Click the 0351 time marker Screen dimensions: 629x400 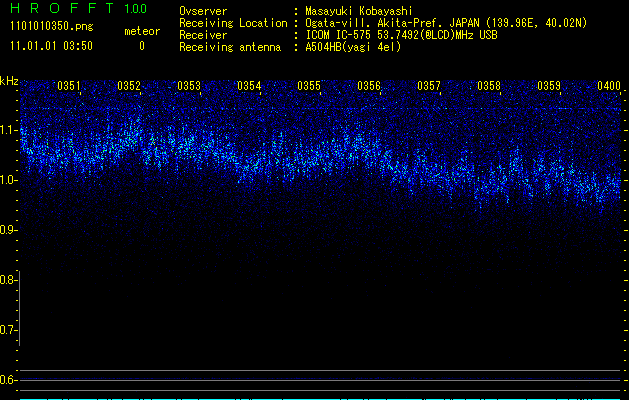pyautogui.click(x=69, y=86)
